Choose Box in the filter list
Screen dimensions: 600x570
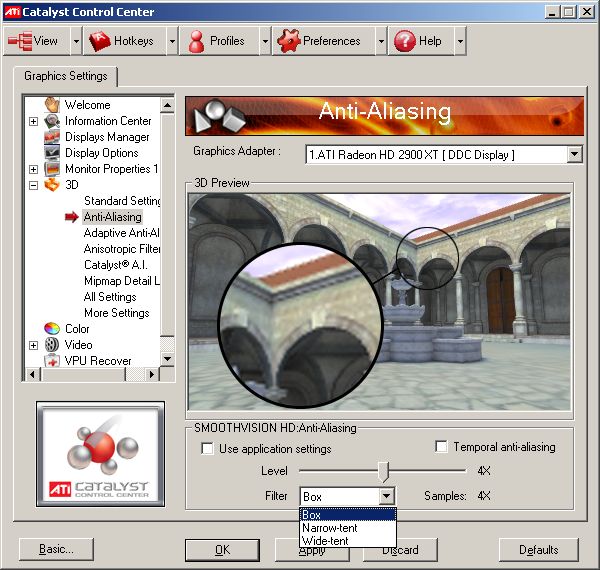click(x=348, y=515)
